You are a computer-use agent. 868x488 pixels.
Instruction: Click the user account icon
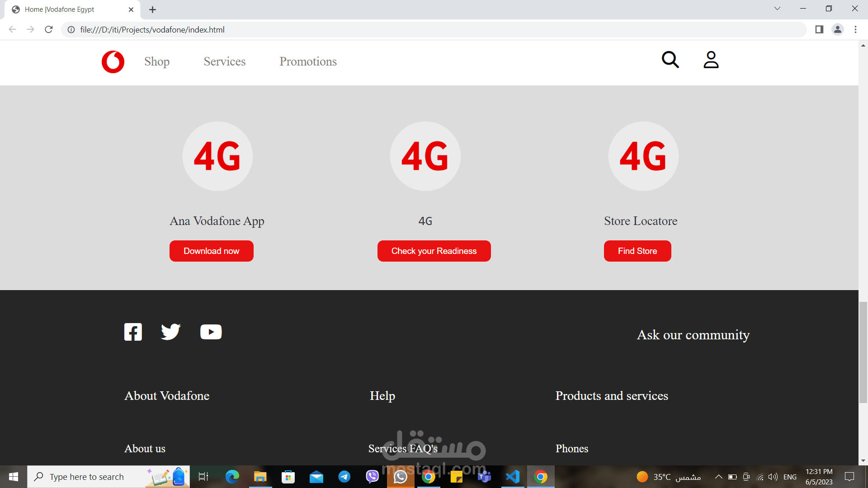(x=711, y=60)
